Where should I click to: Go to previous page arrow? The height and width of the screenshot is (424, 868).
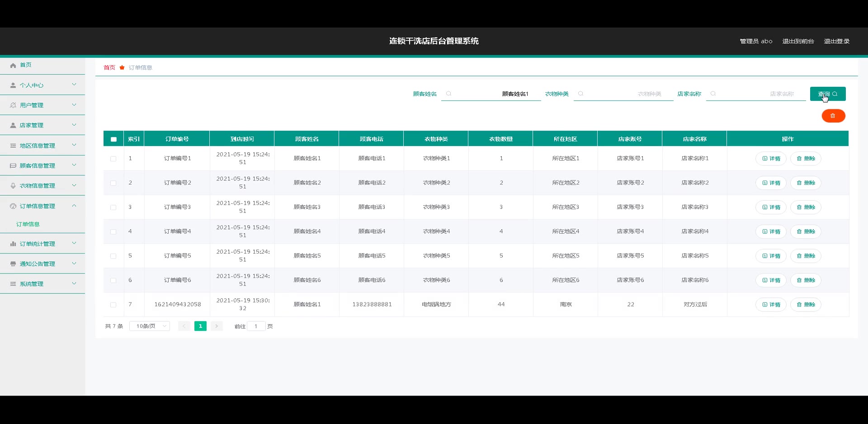pos(184,326)
